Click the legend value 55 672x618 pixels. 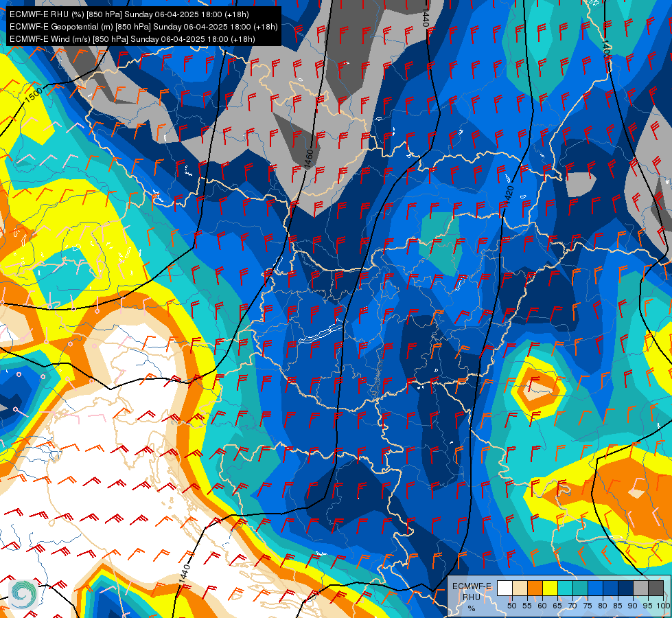527,606
